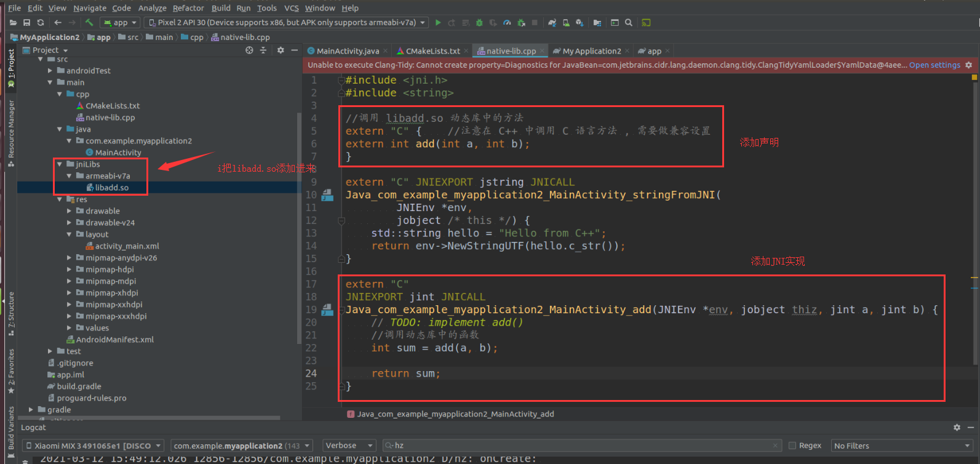Select activity_main.xml in the project tree
This screenshot has height=464, width=980.
point(122,246)
